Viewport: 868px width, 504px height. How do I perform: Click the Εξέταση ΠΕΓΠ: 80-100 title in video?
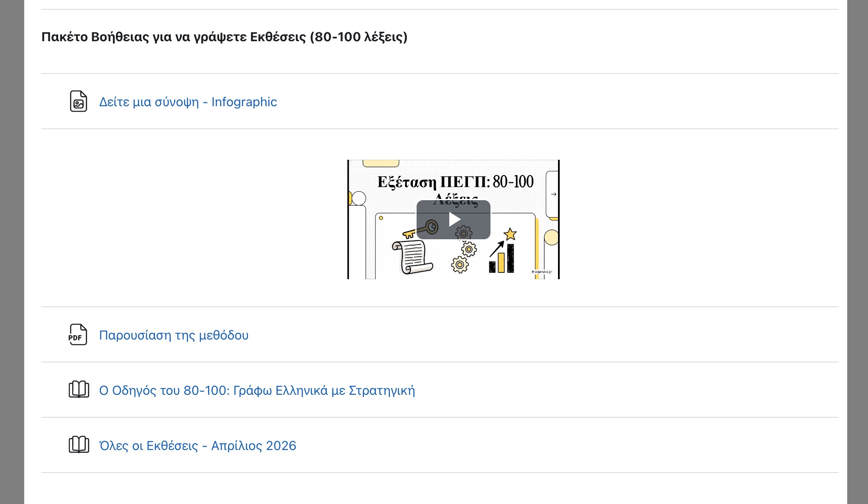[455, 182]
